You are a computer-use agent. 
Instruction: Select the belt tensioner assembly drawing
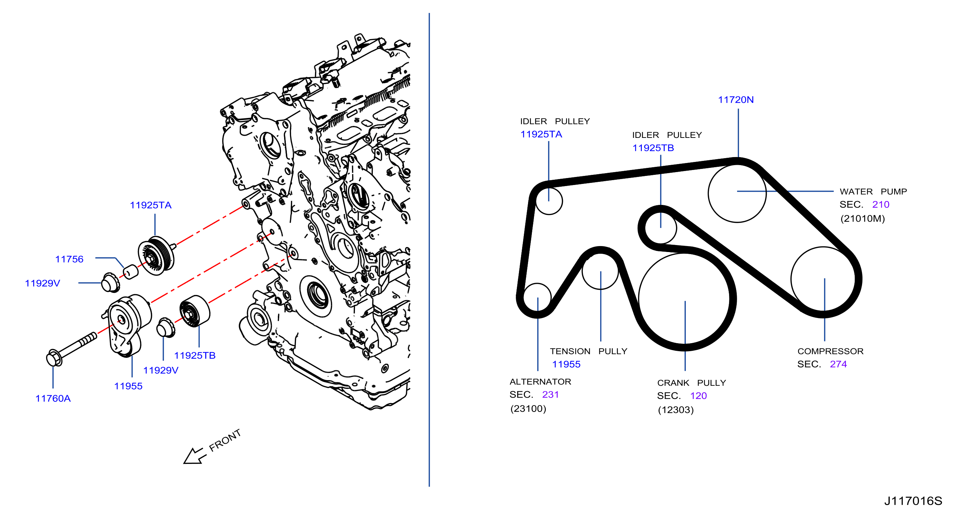127,326
